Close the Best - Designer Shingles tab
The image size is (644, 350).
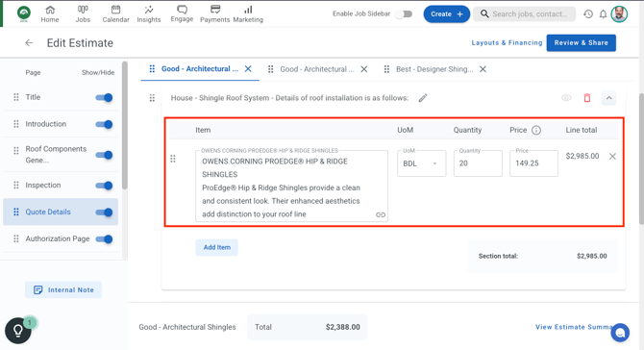tap(483, 69)
